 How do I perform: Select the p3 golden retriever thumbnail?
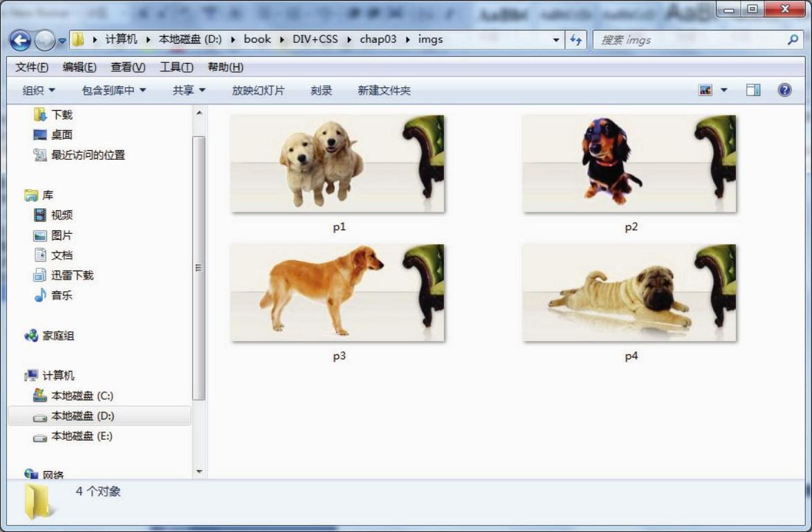click(338, 293)
